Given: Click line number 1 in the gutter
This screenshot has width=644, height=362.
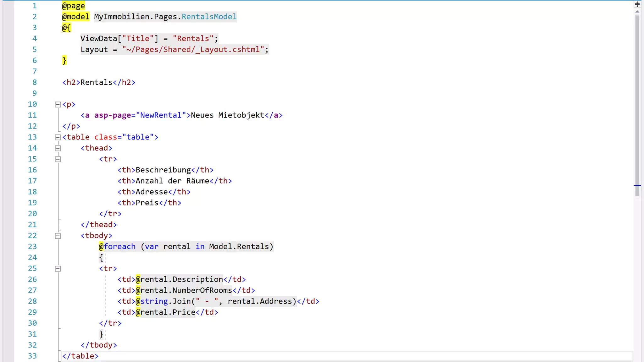Looking at the screenshot, I should (x=35, y=6).
